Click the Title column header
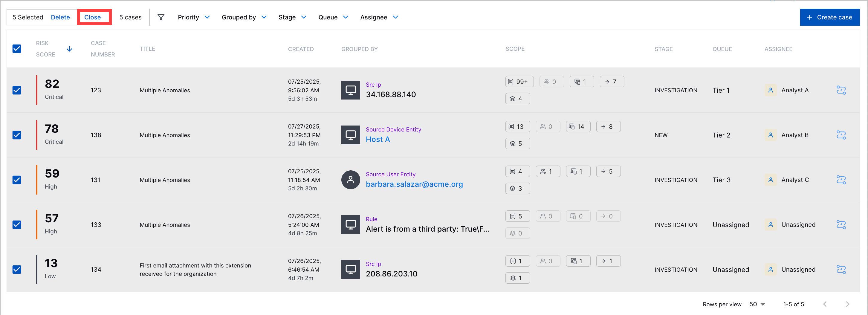The image size is (868, 315). click(147, 49)
